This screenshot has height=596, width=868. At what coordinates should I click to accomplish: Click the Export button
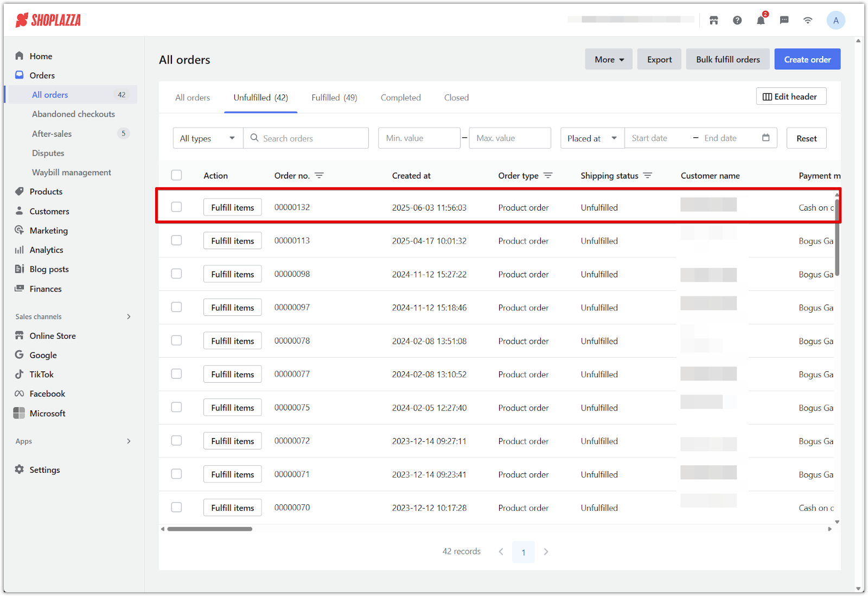(x=659, y=59)
